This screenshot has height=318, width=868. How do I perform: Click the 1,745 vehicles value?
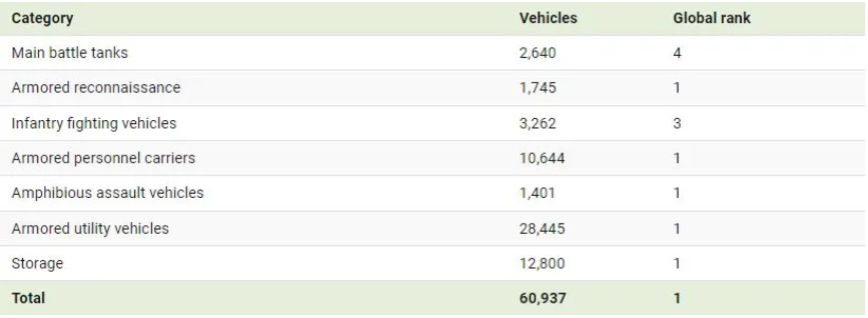pos(537,87)
